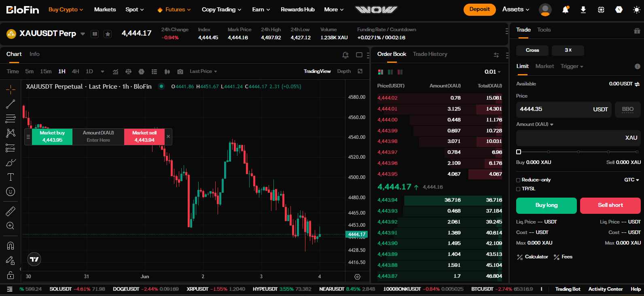The width and height of the screenshot is (644, 296).
Task: Click the order amount percentage slider
Action: tap(578, 152)
